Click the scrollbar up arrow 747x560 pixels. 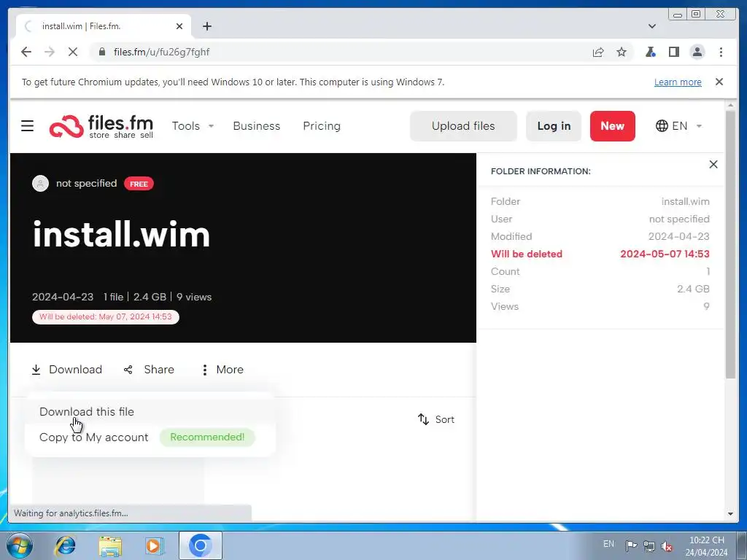click(730, 105)
